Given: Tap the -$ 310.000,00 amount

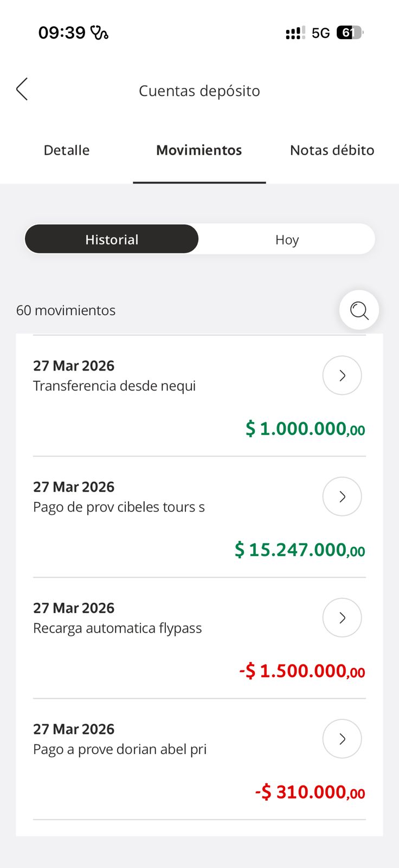Looking at the screenshot, I should [x=310, y=792].
